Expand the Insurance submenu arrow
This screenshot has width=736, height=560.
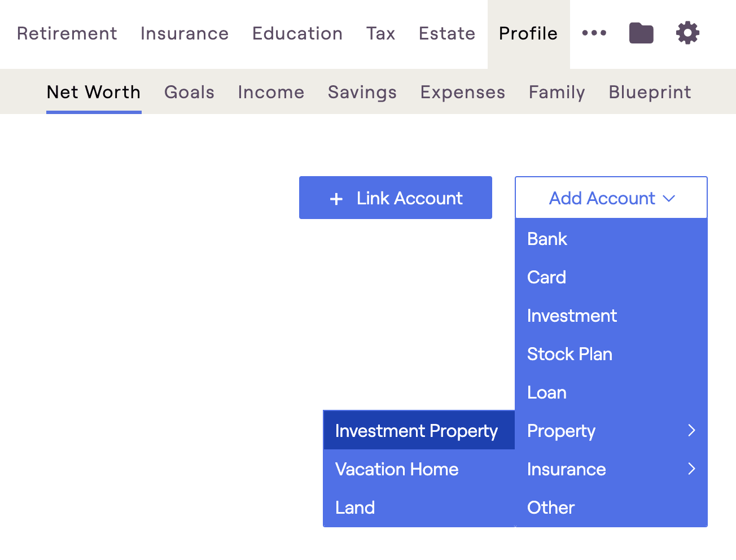(691, 469)
